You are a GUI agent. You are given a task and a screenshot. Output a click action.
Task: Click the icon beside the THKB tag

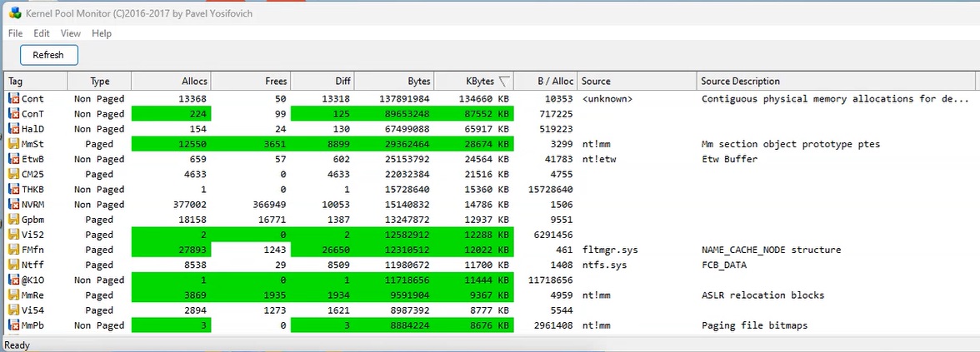tap(13, 189)
